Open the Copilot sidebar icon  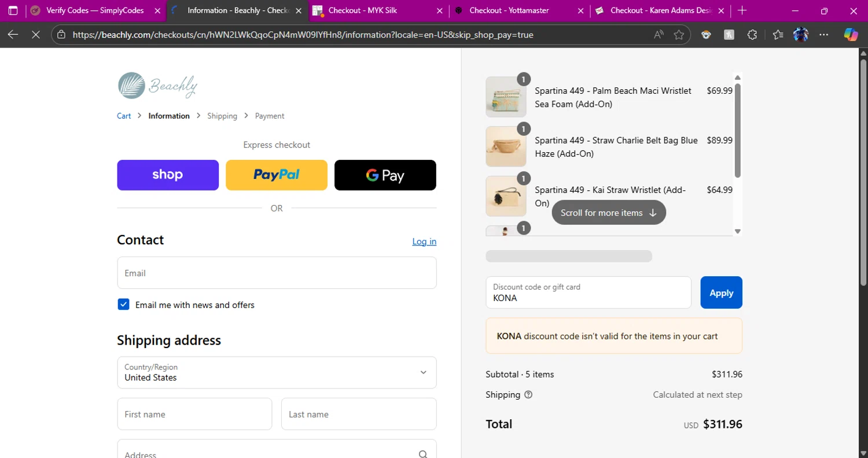(851, 35)
